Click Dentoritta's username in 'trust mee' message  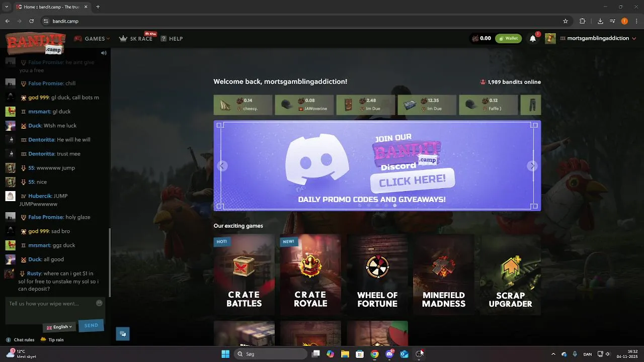pos(41,154)
